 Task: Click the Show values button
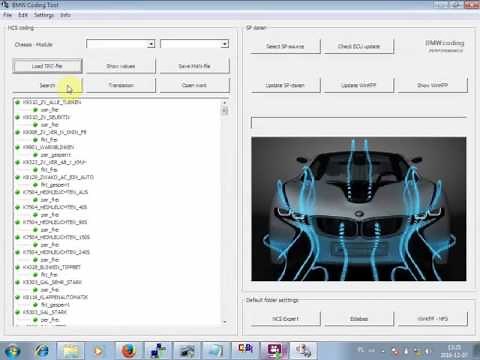click(121, 66)
